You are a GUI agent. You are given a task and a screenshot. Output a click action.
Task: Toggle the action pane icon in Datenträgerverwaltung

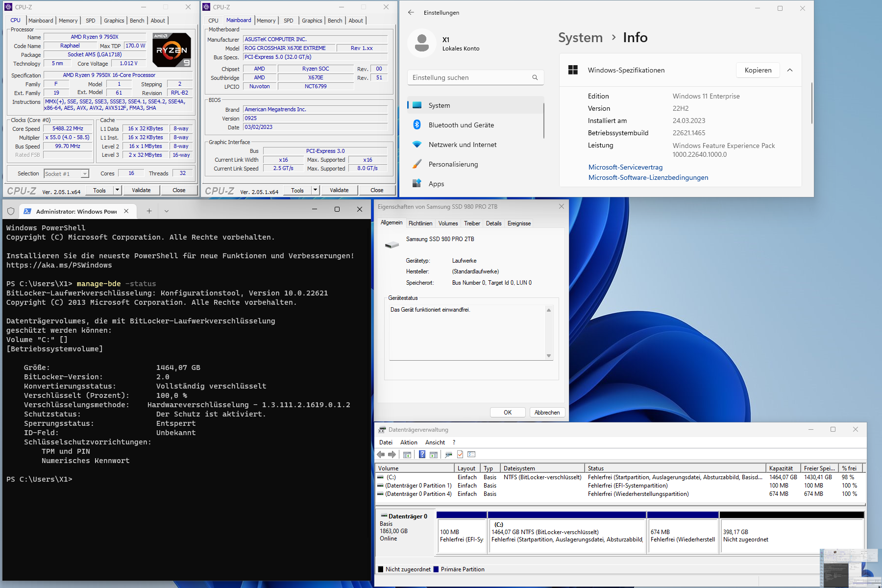click(x=434, y=455)
